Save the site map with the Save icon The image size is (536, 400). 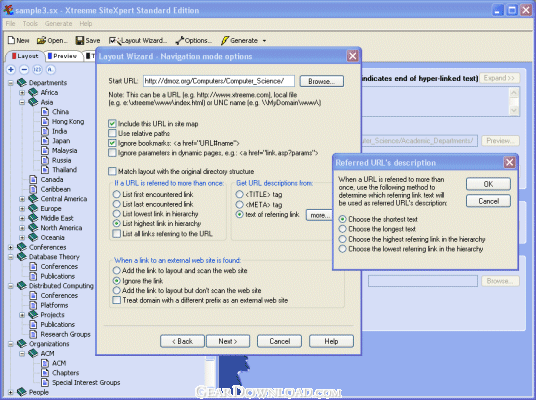point(80,40)
